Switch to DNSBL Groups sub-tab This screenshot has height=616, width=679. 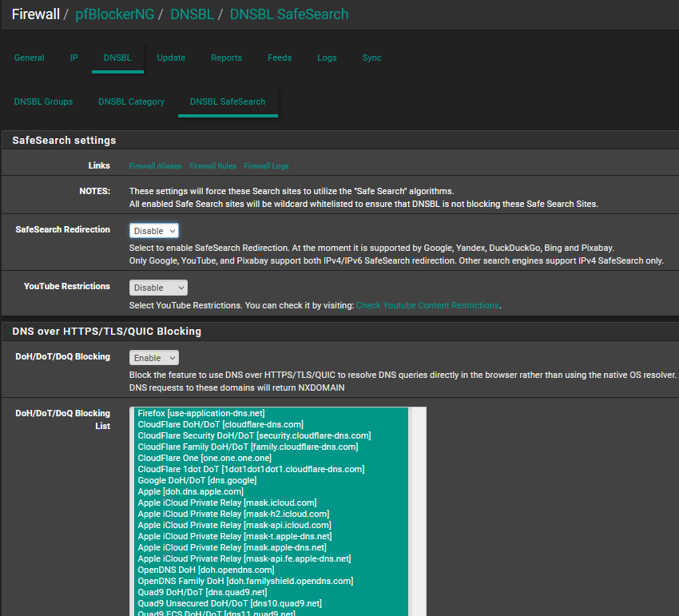(x=43, y=101)
